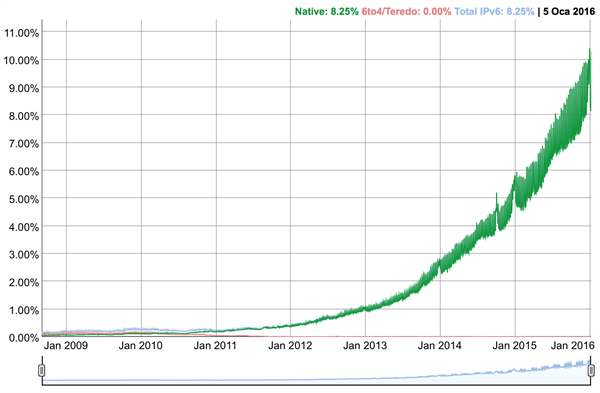Click the "Jan 2014" axis label

click(x=440, y=346)
